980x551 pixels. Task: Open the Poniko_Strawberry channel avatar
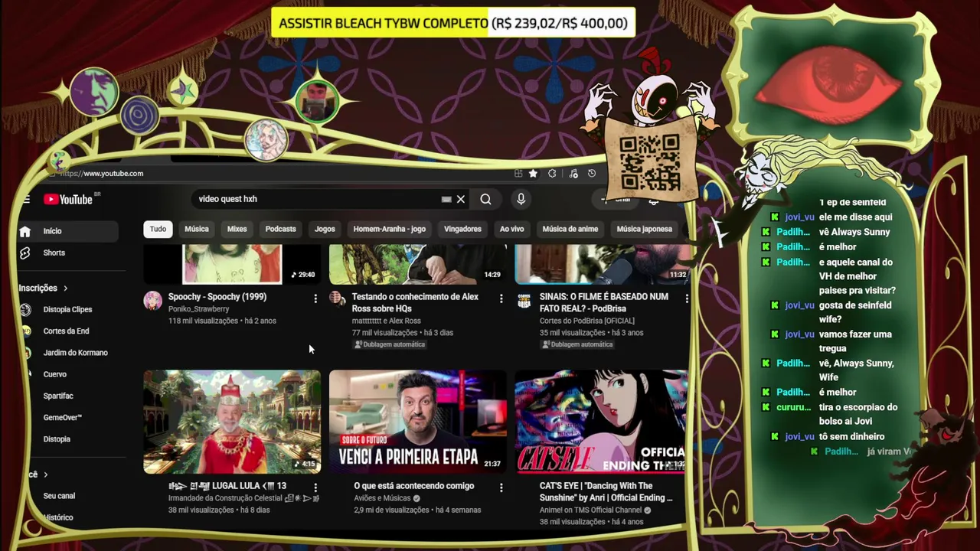pyautogui.click(x=153, y=300)
